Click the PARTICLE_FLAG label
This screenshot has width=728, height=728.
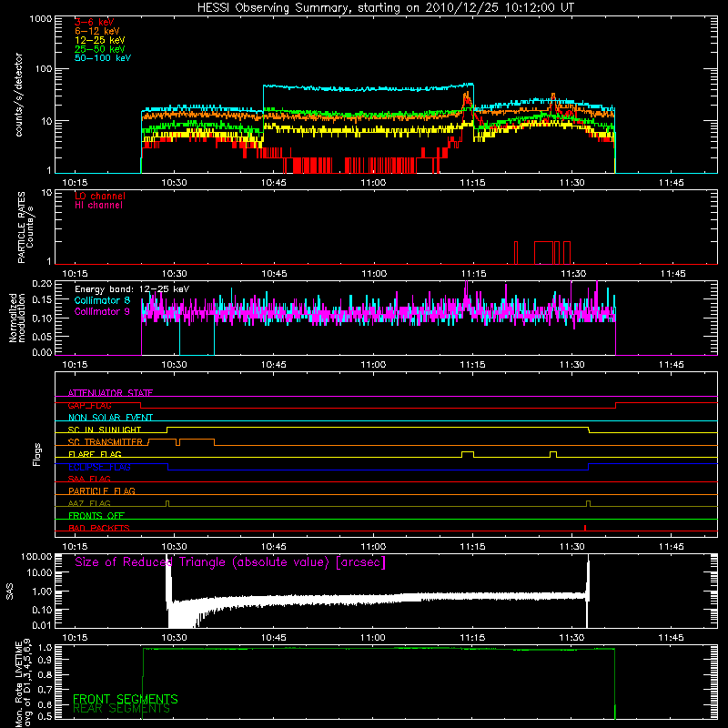pyautogui.click(x=102, y=490)
